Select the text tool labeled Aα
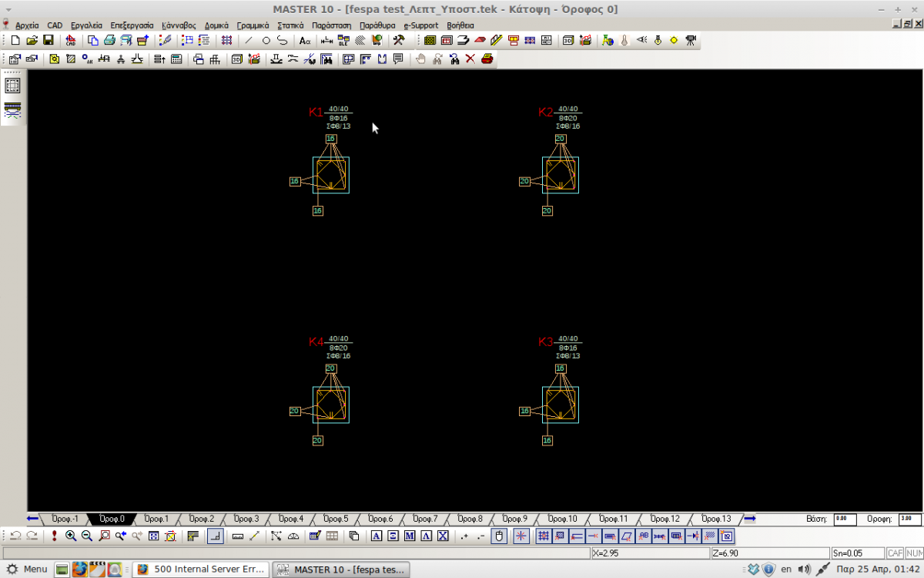The image size is (924, 578). coord(305,40)
